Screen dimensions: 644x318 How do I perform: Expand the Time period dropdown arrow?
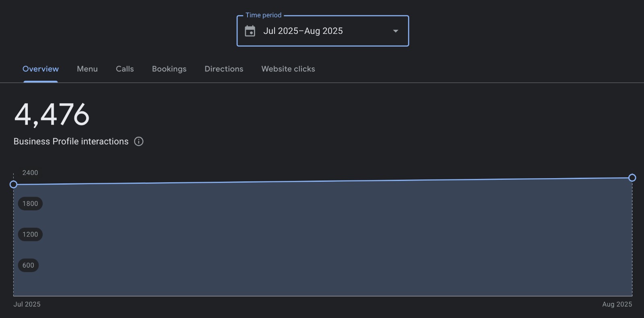click(395, 31)
